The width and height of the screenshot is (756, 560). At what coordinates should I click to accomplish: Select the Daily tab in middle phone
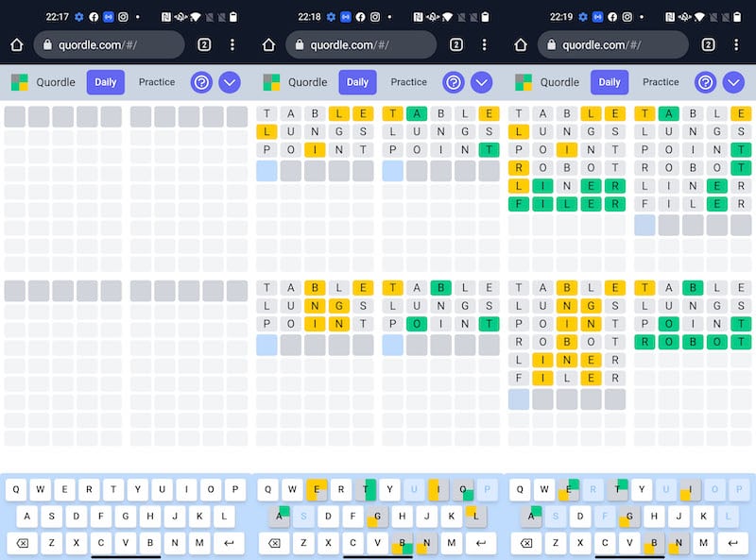(357, 82)
